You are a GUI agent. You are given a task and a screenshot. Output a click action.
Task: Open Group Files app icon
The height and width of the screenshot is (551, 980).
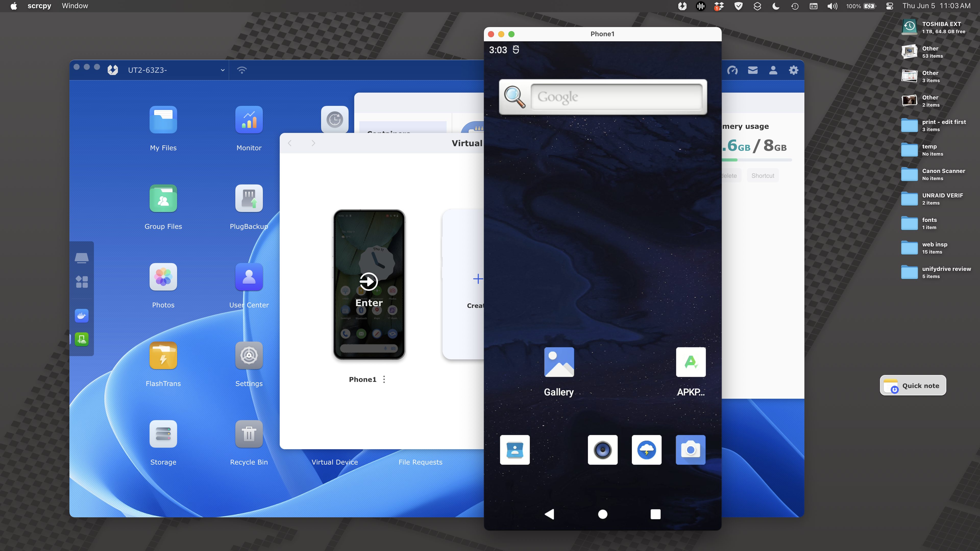[x=163, y=198]
